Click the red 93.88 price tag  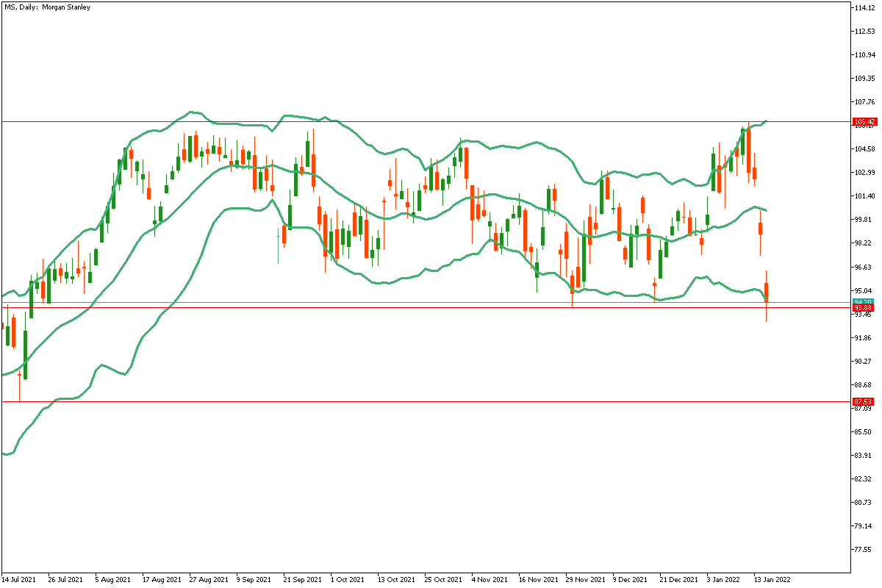pos(863,308)
